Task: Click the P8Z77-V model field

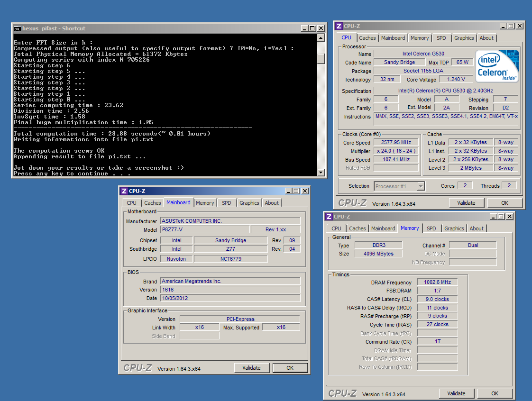Action: [205, 230]
